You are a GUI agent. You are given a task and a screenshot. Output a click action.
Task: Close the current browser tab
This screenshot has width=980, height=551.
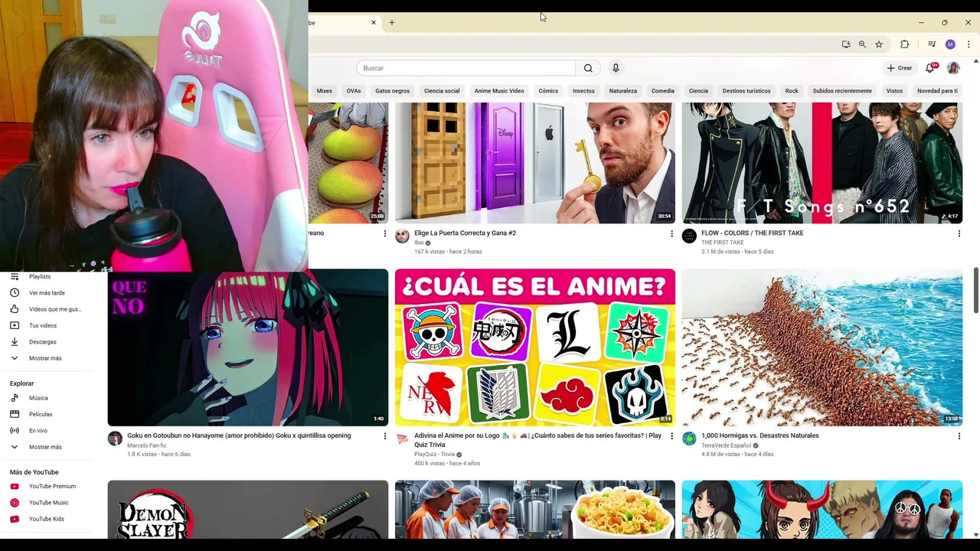(x=374, y=22)
